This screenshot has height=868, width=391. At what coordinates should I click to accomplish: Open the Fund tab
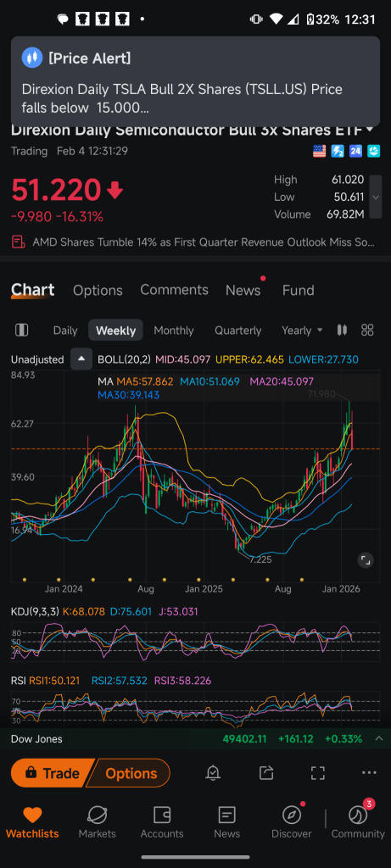pyautogui.click(x=298, y=290)
